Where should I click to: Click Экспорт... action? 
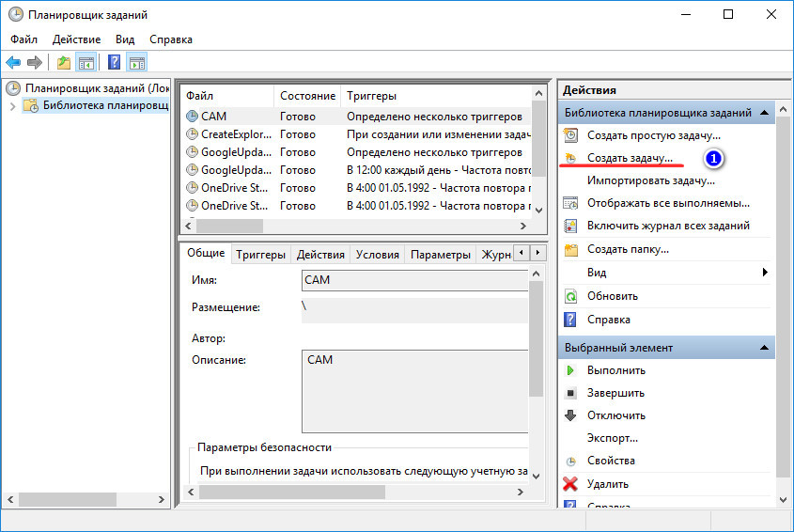point(613,438)
